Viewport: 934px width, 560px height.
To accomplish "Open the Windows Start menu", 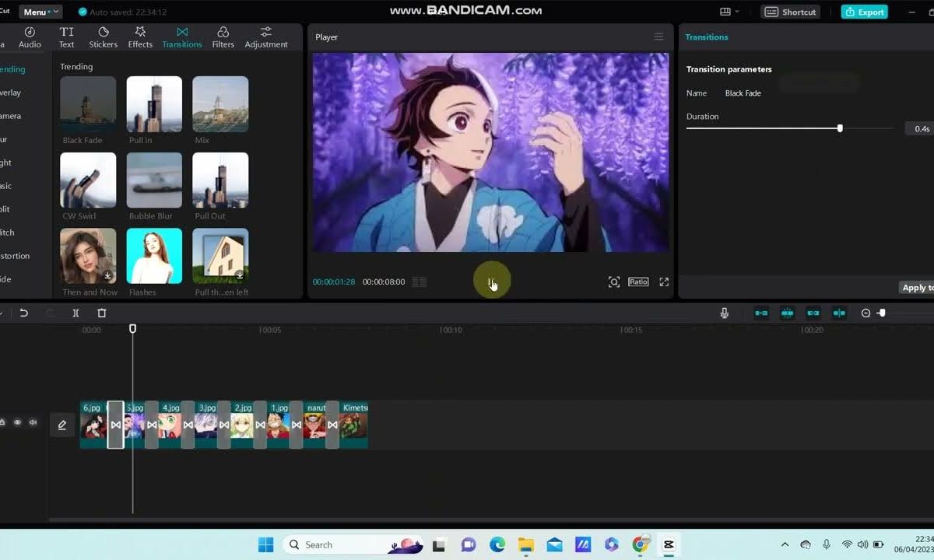I will 265,544.
